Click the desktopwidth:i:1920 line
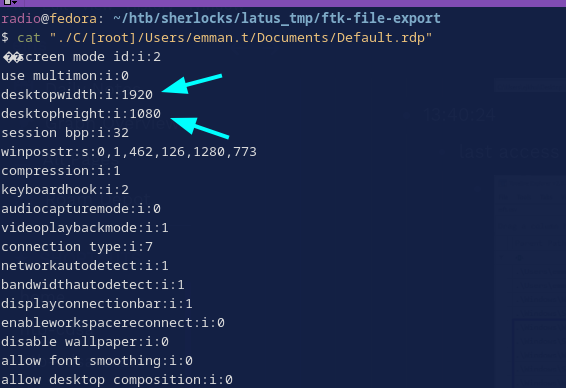This screenshot has height=388, width=566. coord(77,95)
